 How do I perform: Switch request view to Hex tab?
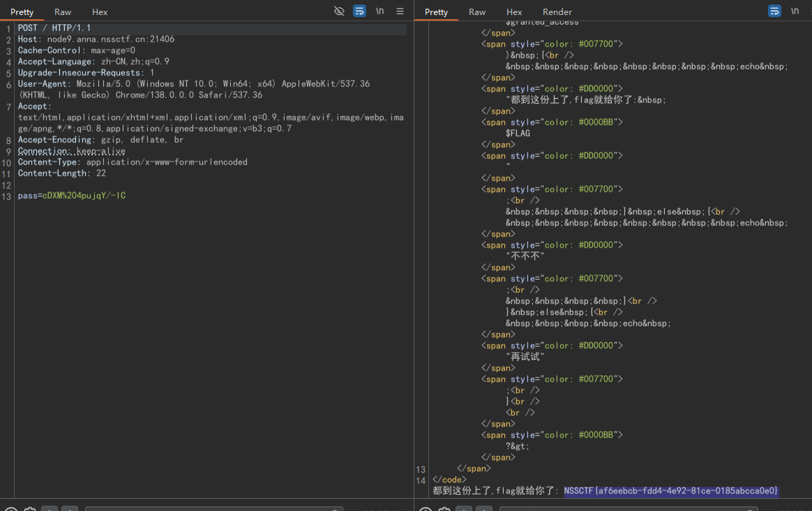click(100, 12)
